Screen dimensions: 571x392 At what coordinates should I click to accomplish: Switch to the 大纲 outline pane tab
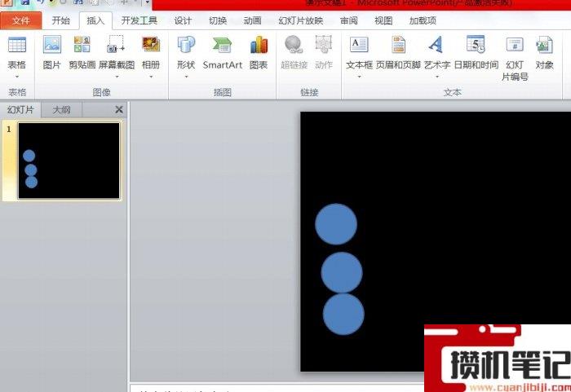(61, 109)
